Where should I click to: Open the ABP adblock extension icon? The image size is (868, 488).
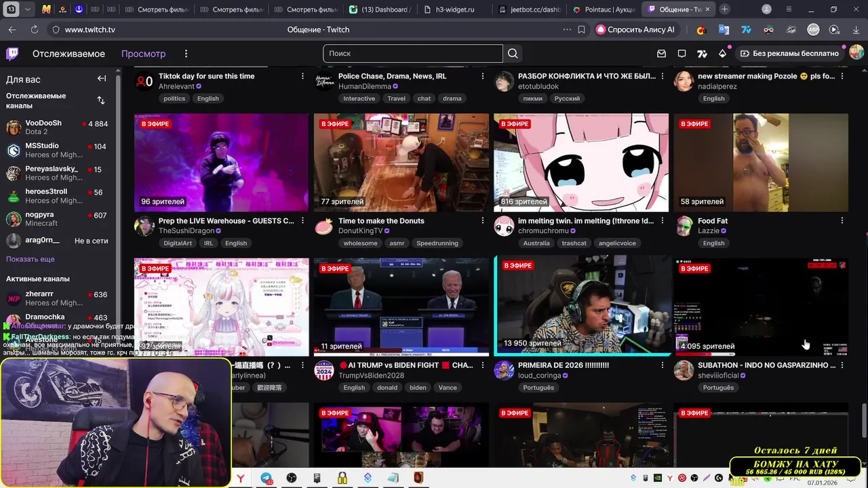(813, 30)
